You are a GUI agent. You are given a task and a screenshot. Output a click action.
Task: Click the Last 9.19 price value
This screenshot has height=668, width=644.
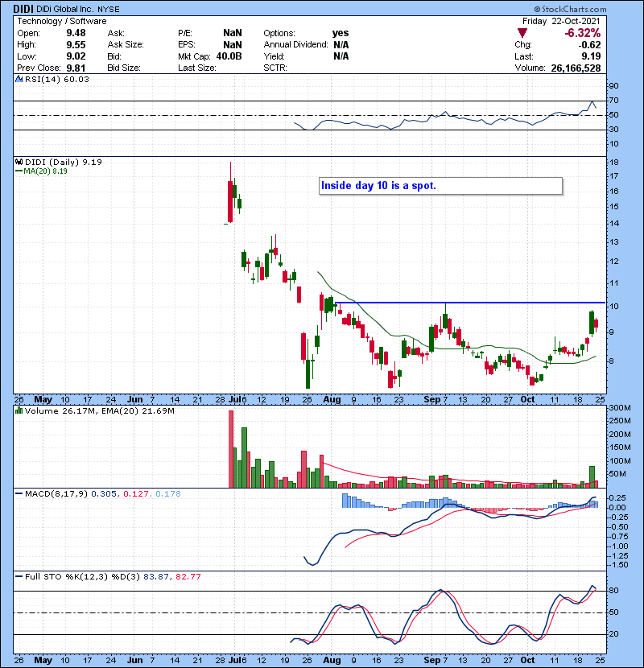[591, 56]
